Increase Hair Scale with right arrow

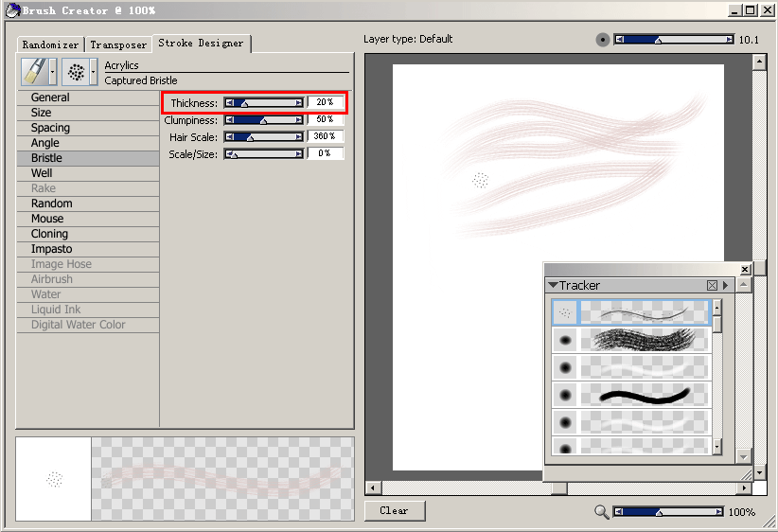point(299,137)
